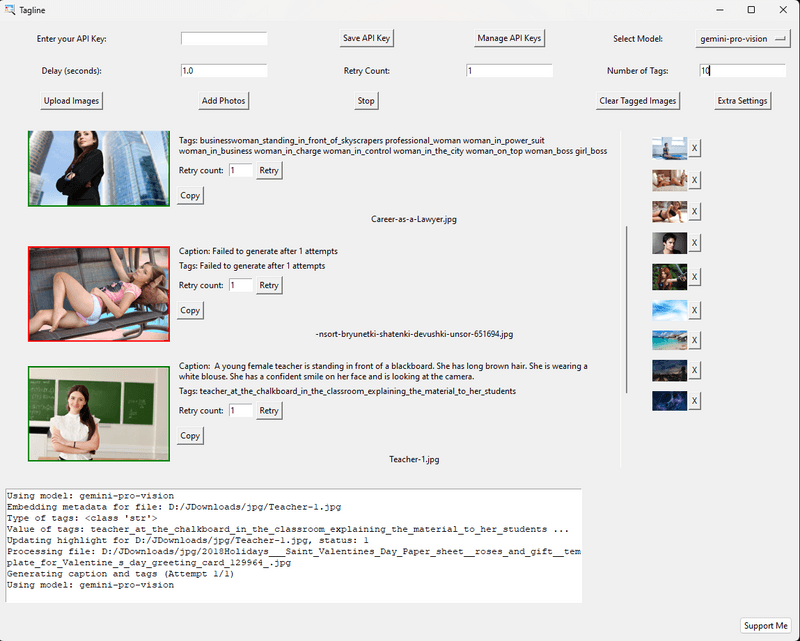Click the Career-as-a-Lawyer.jpg filename label
The height and width of the screenshot is (641, 800).
click(x=414, y=219)
